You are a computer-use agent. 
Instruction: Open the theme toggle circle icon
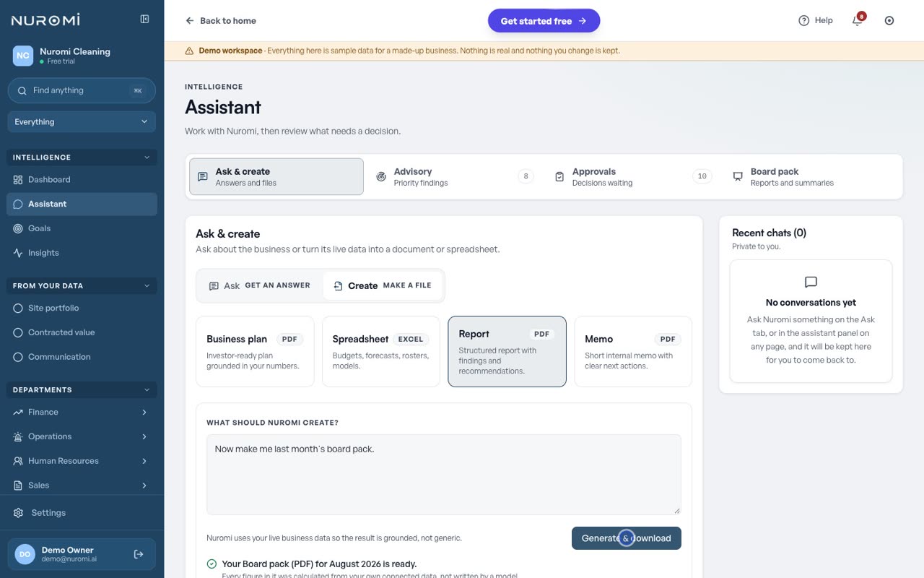[x=889, y=21]
